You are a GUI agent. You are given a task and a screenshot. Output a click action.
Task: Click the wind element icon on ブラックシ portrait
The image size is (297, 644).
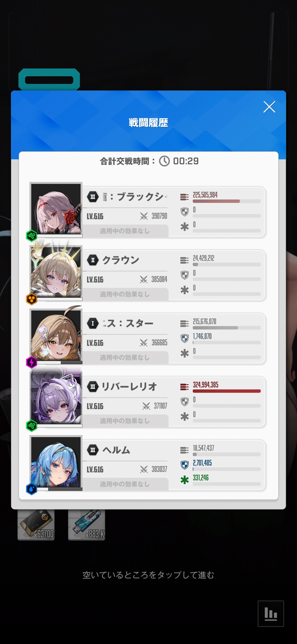tap(31, 236)
